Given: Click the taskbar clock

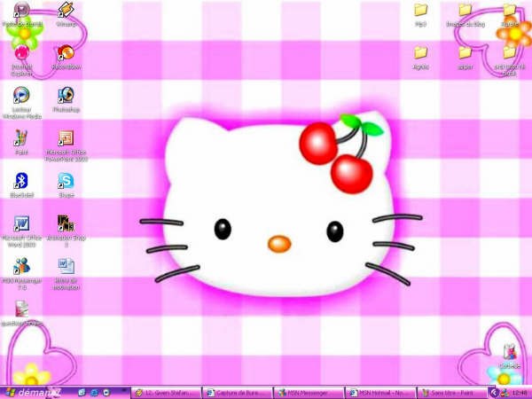Looking at the screenshot, I should 520,393.
